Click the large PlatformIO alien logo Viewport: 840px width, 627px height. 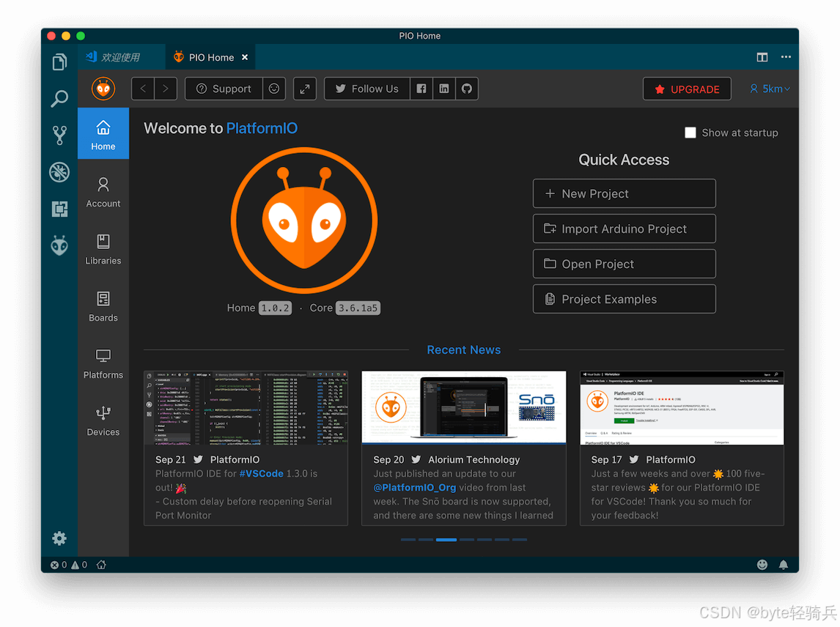304,220
